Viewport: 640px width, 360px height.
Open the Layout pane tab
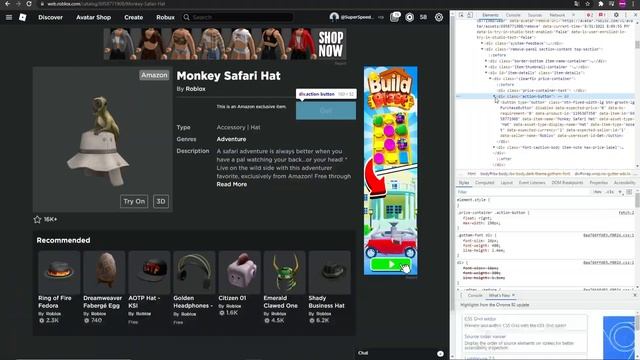507,182
